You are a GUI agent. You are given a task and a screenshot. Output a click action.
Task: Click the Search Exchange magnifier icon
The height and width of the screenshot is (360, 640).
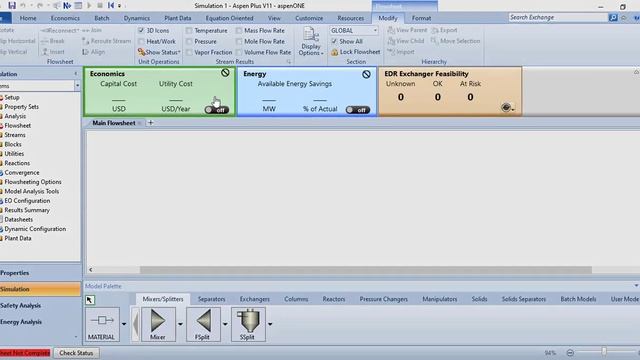(613, 18)
